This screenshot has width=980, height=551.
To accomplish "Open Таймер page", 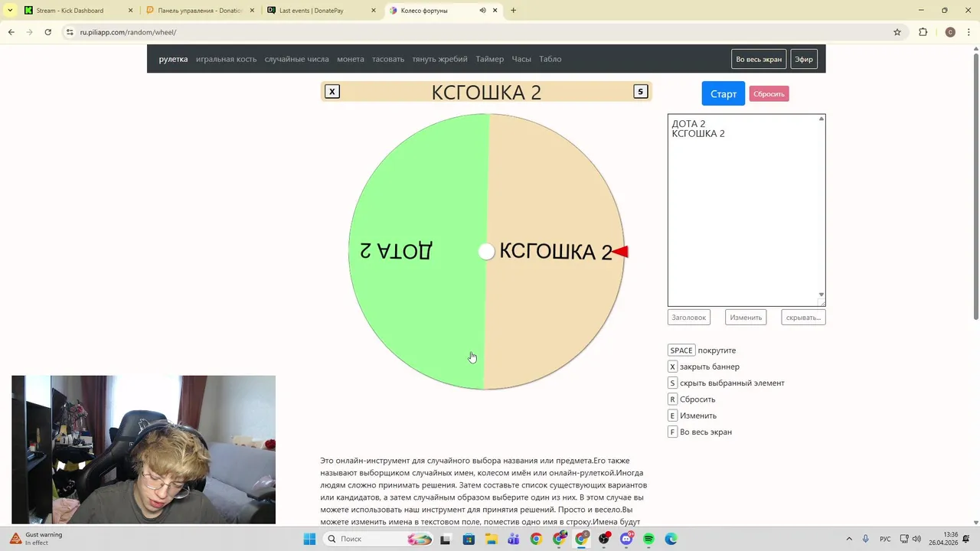I will point(489,59).
